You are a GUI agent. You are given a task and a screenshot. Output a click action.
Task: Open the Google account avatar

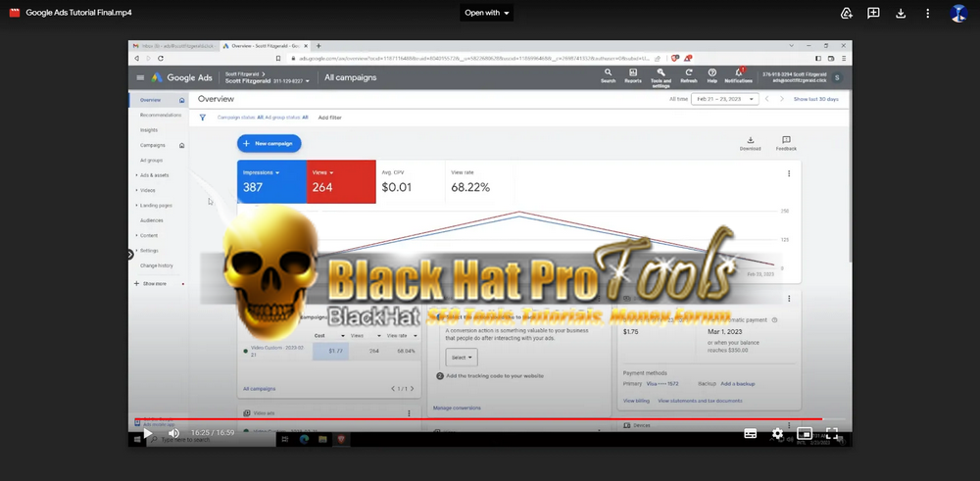pos(958,13)
